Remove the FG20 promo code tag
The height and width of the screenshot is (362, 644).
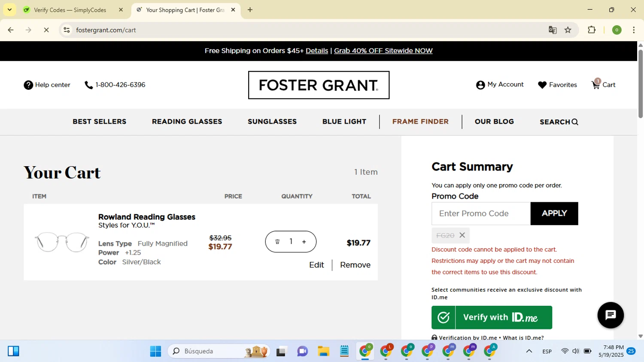pos(462,235)
